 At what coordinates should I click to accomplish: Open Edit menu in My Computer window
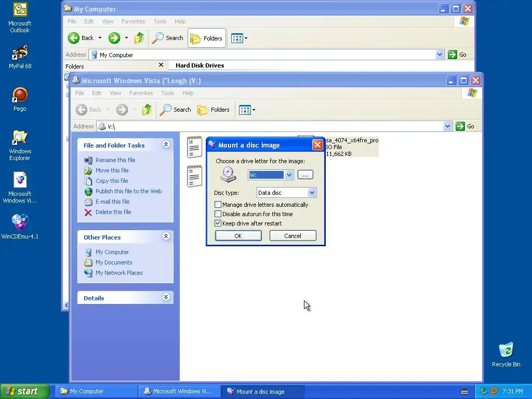click(89, 21)
